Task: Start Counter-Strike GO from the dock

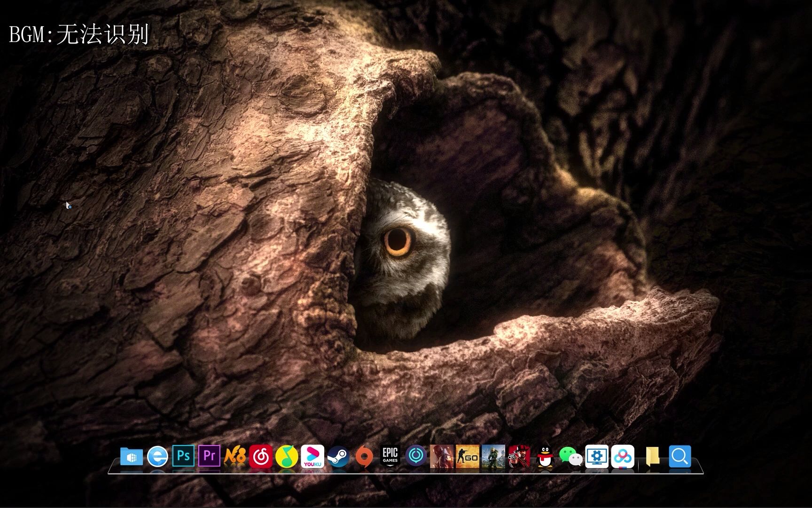Action: 468,456
